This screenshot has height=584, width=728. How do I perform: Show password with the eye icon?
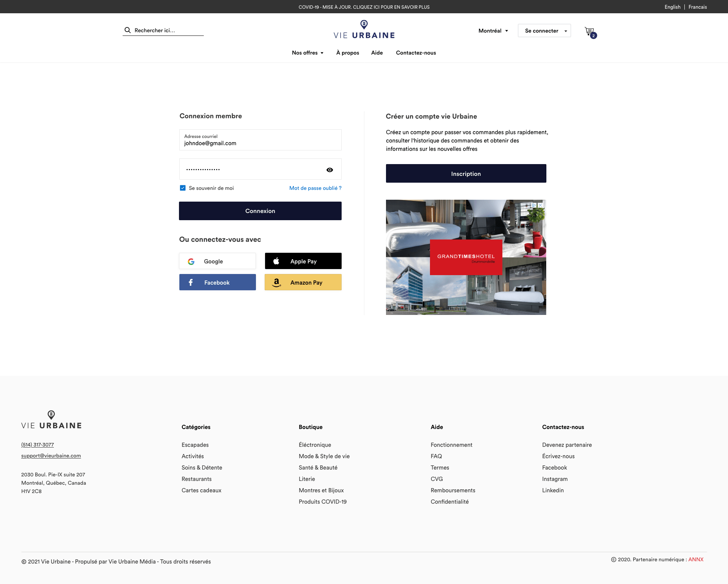(x=330, y=170)
